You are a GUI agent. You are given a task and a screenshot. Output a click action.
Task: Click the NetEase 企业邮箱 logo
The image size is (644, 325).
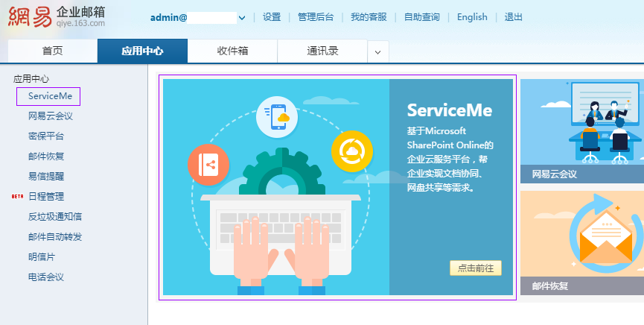click(x=57, y=17)
